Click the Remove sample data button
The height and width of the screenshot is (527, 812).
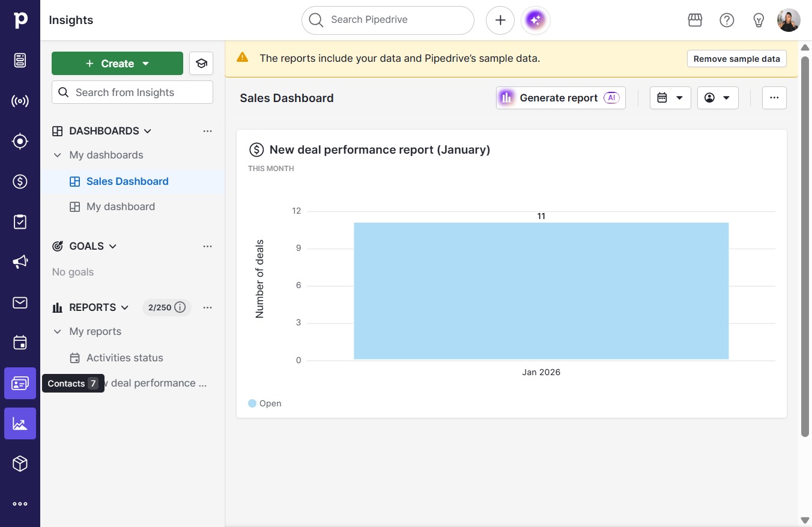(x=737, y=59)
